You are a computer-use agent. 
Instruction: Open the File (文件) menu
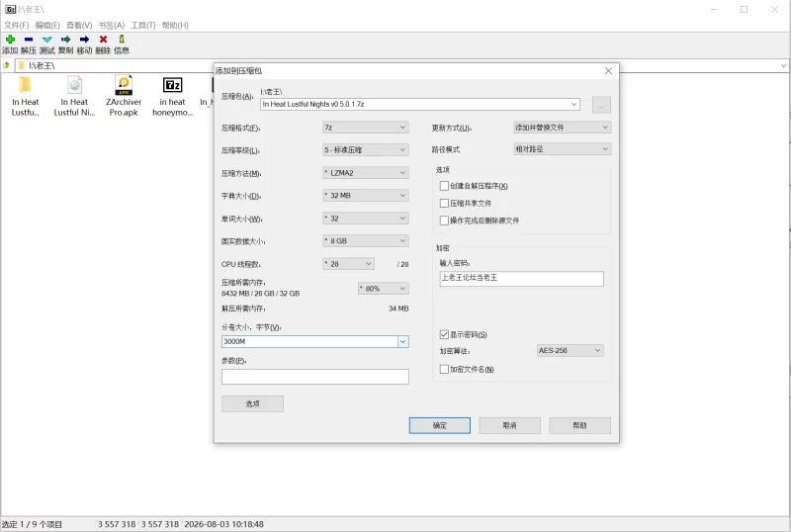(16, 26)
